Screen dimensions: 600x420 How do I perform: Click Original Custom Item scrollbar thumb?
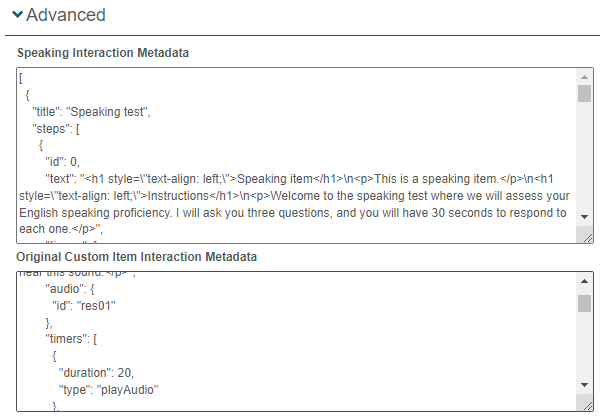(585, 303)
